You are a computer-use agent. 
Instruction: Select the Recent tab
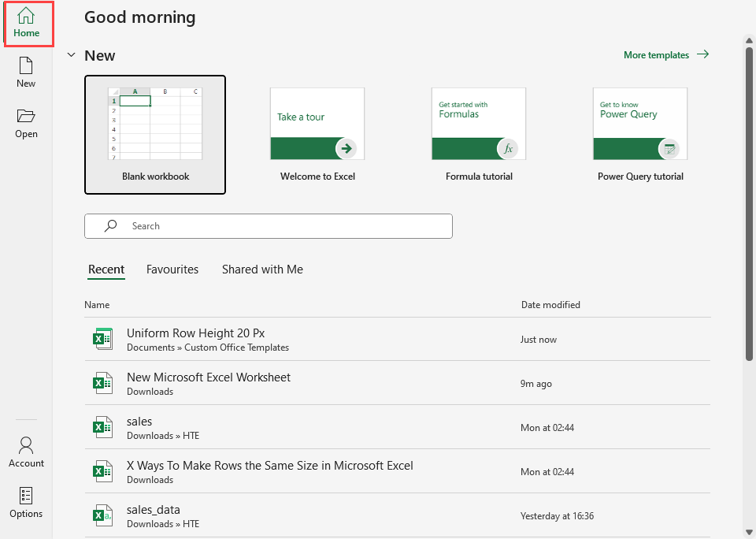click(106, 269)
